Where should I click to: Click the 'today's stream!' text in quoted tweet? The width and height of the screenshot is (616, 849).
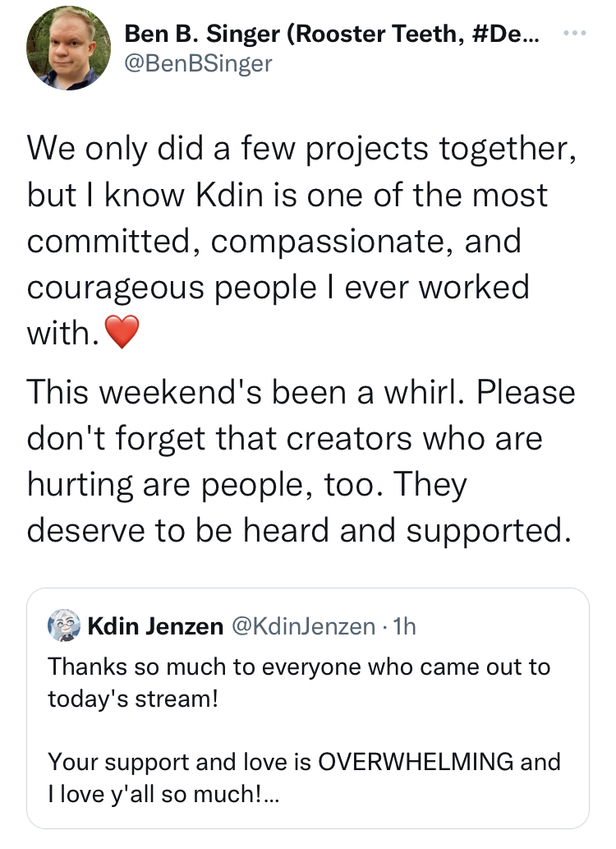133,699
